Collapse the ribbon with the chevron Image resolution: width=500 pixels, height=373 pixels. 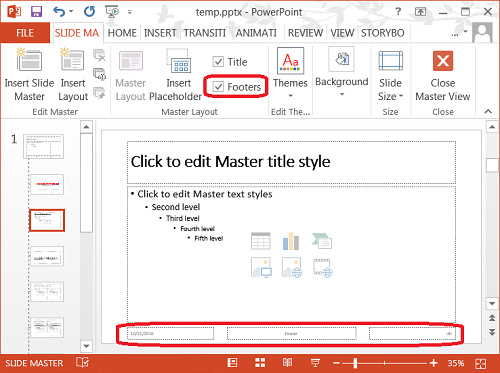(488, 112)
